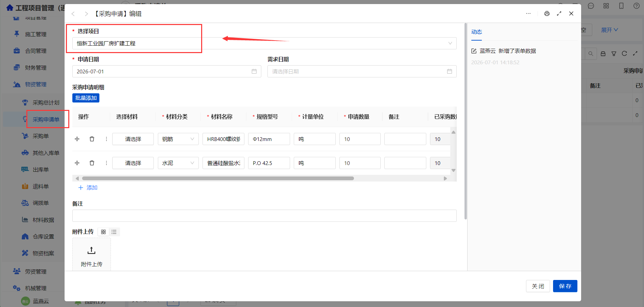The width and height of the screenshot is (644, 307).
Task: Open the 选择项目 dropdown
Action: (x=264, y=43)
